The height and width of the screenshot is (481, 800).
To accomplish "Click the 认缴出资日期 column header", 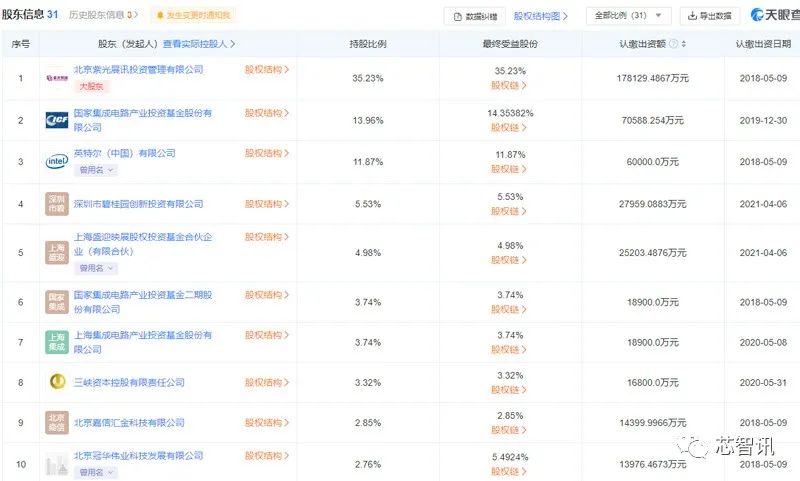I will click(763, 44).
